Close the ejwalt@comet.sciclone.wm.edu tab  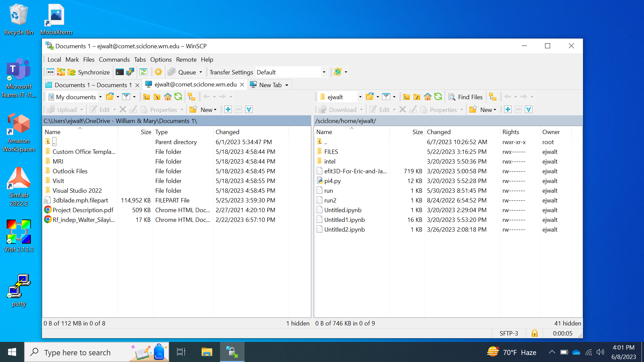242,85
